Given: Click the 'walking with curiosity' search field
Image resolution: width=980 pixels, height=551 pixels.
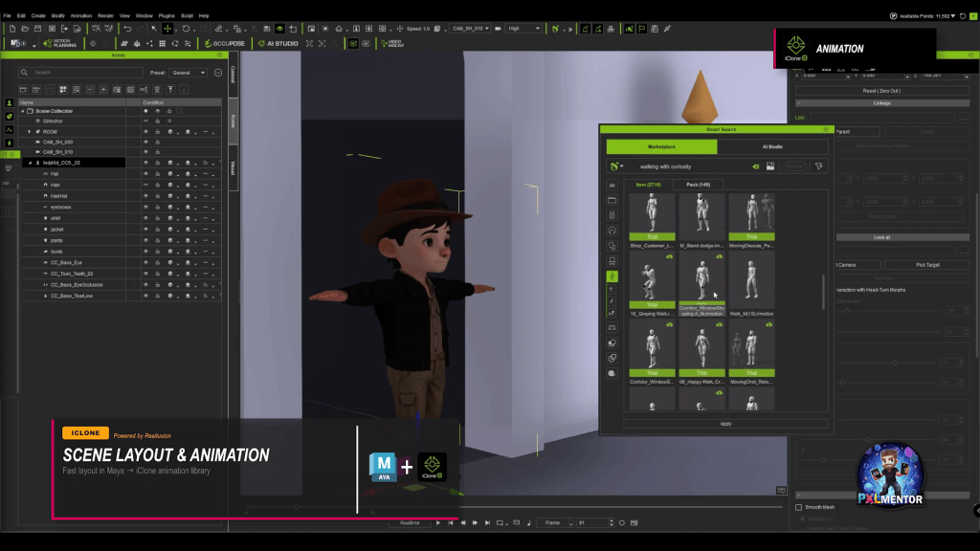Looking at the screenshot, I should (694, 166).
